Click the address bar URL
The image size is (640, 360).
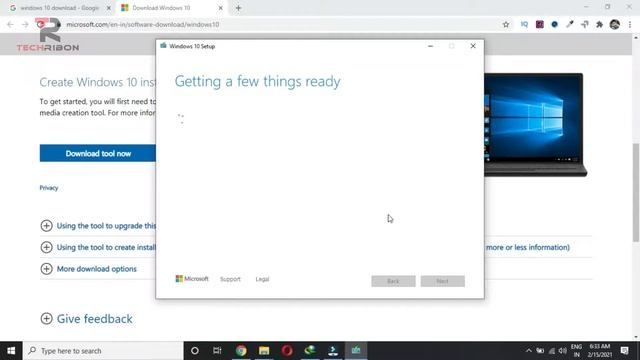[142, 24]
